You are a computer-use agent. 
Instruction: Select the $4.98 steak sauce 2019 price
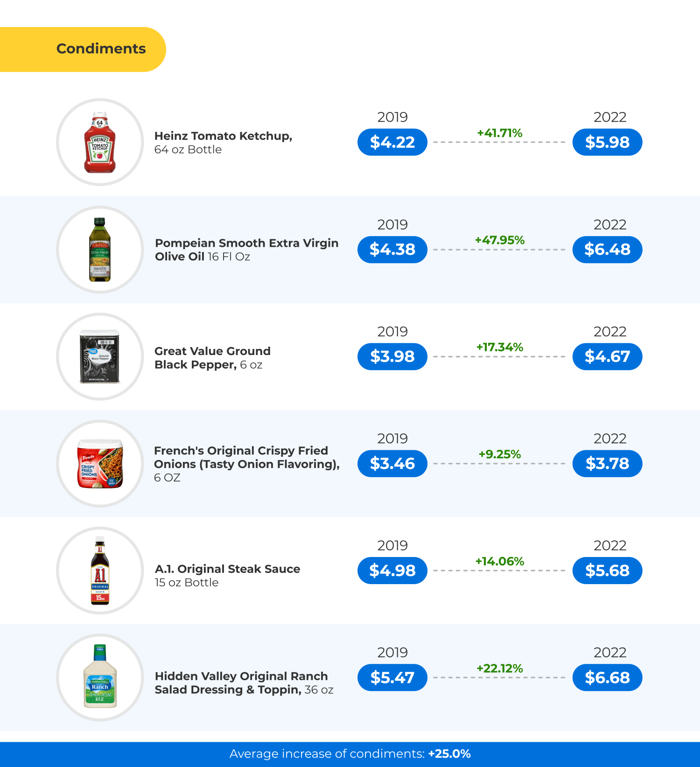392,571
